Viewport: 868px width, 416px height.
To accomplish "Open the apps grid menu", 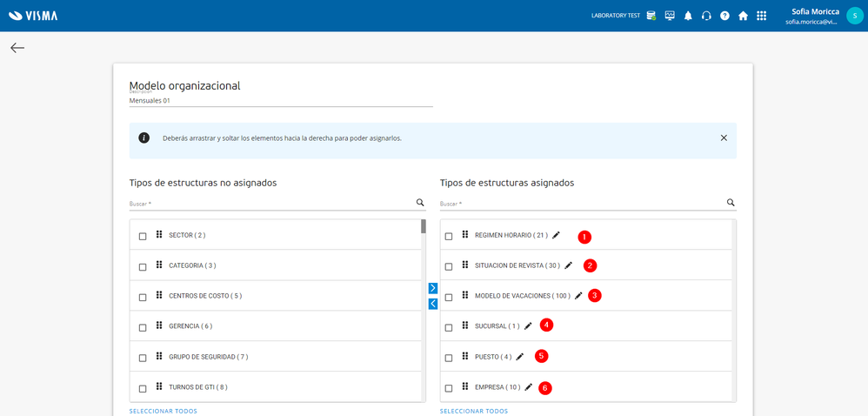I will point(762,16).
